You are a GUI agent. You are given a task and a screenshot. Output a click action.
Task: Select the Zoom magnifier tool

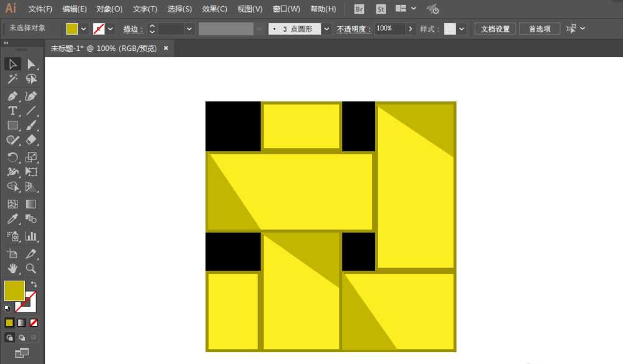pyautogui.click(x=31, y=269)
